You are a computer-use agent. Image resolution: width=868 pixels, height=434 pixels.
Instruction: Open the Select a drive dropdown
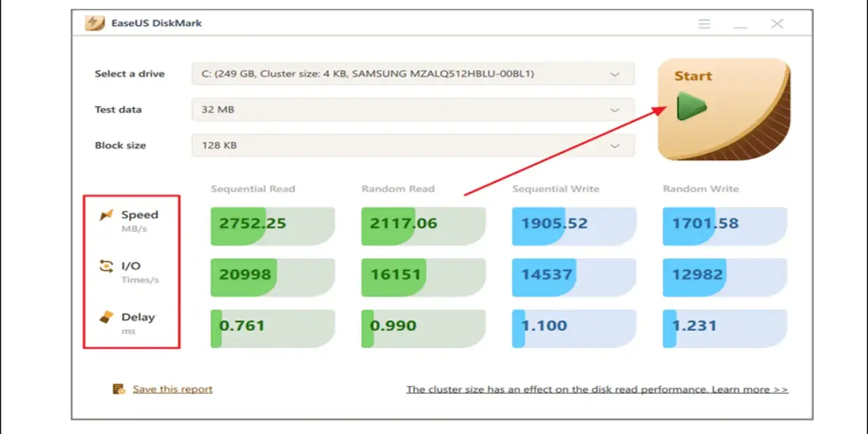pyautogui.click(x=413, y=74)
